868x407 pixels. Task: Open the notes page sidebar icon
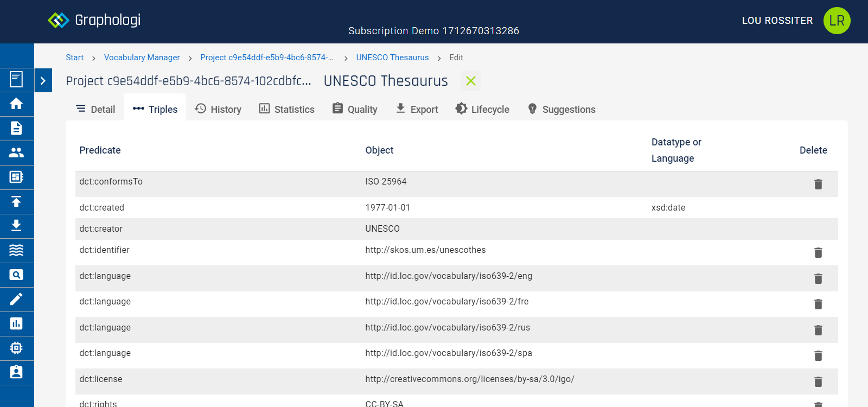16,79
